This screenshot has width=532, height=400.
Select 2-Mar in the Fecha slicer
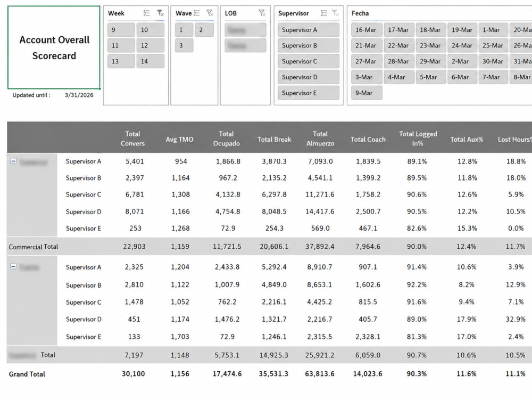point(462,61)
